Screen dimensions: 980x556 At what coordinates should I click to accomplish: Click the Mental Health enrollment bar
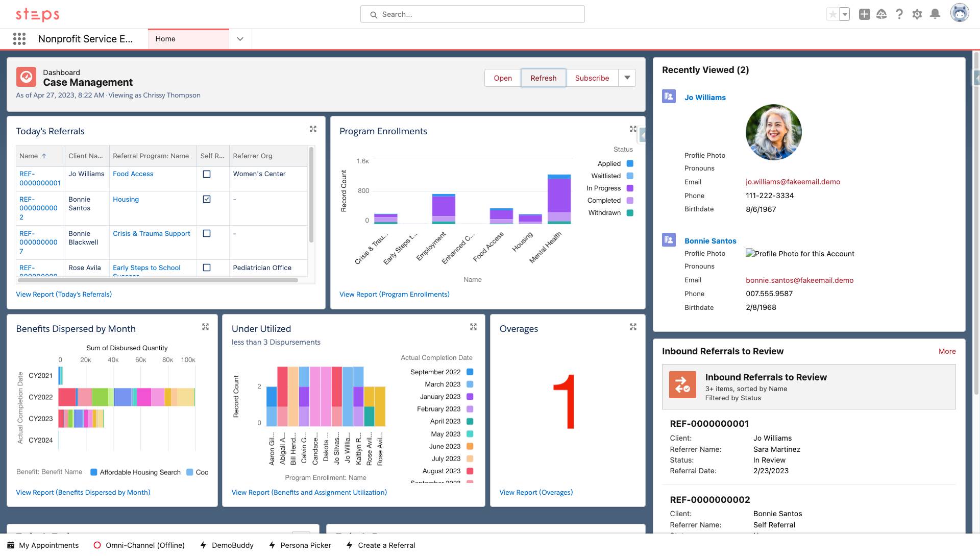point(559,199)
